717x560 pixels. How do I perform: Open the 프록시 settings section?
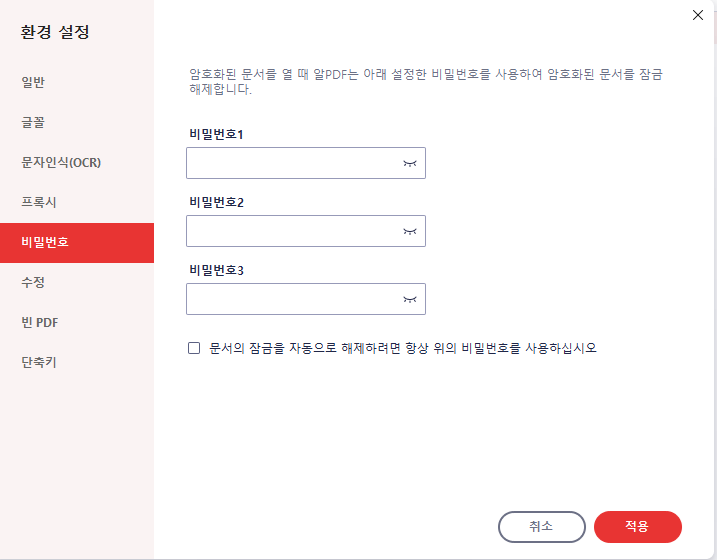77,202
